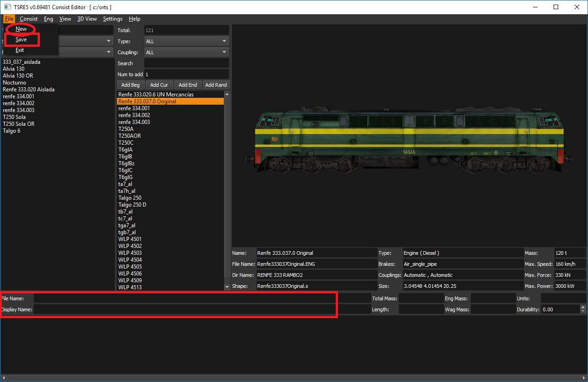Viewport: 588px width, 382px height.
Task: Select Talgo 250 D in engine list
Action: click(132, 205)
